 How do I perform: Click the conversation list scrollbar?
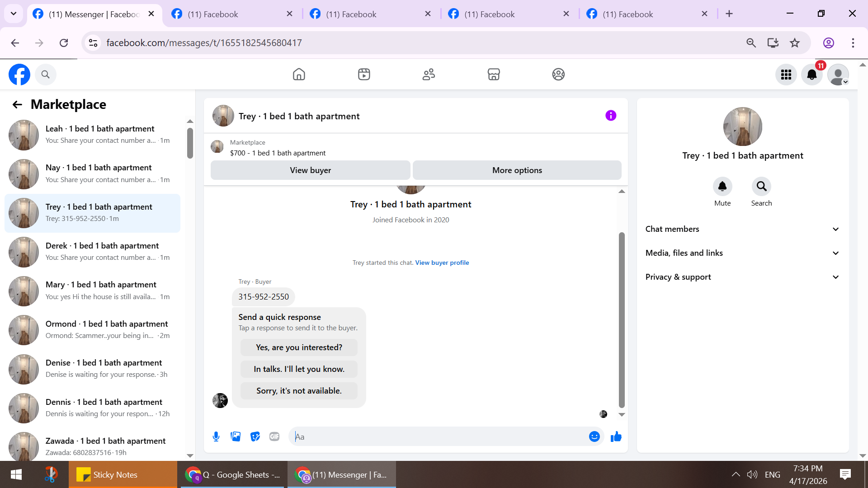[190, 144]
